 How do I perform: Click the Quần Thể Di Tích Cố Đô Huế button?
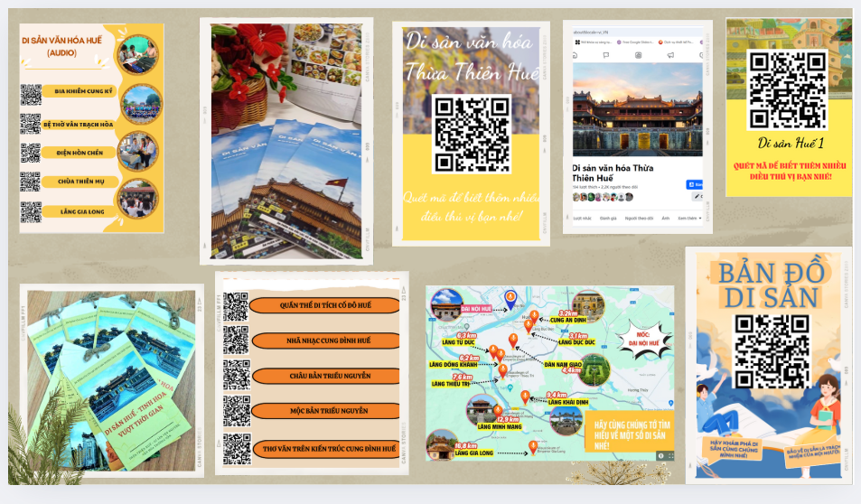325,305
